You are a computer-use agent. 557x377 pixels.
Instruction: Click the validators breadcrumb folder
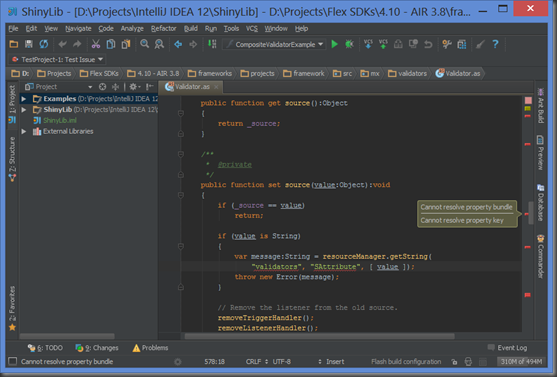(x=408, y=74)
